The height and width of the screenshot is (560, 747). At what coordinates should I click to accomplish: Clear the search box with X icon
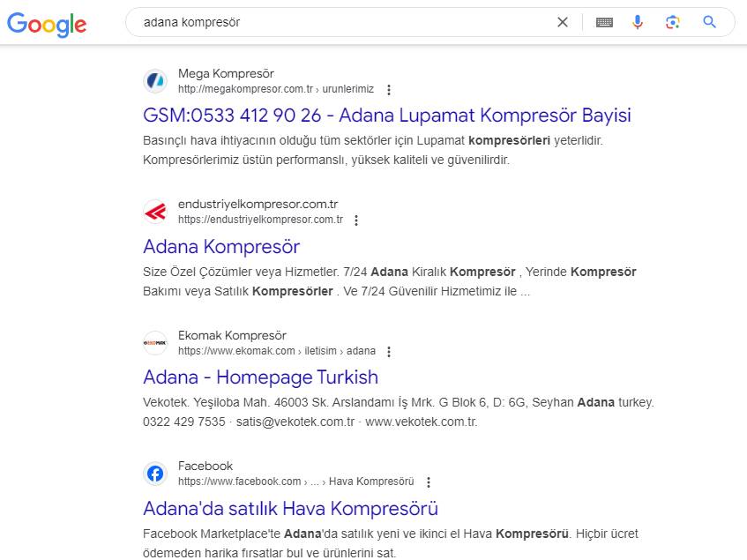[x=563, y=22]
